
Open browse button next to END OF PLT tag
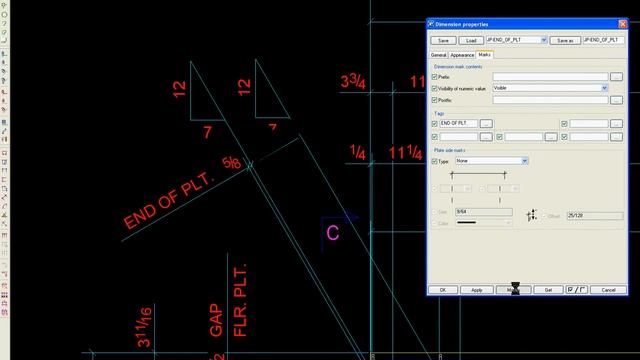coord(486,123)
